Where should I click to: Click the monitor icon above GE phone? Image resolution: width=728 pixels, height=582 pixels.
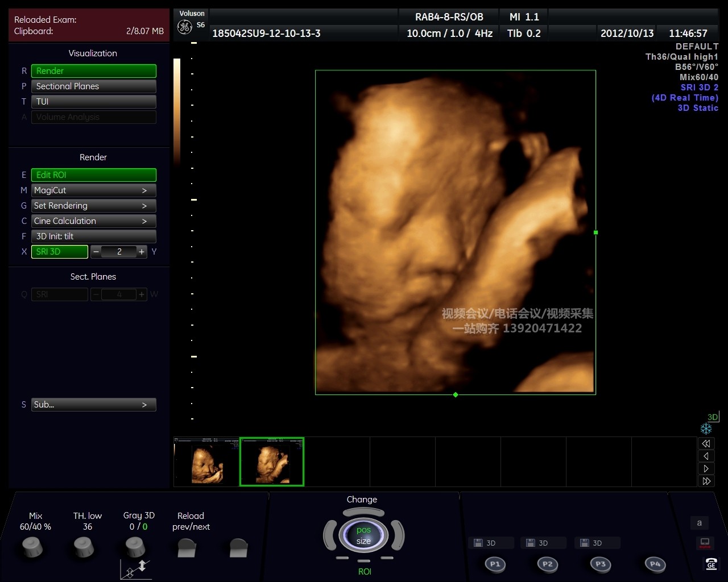(x=705, y=543)
